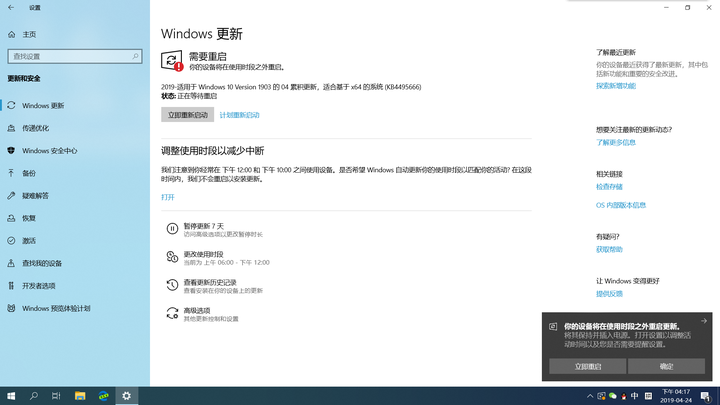
Task: Open the Action Center notification icon
Action: pos(706,396)
